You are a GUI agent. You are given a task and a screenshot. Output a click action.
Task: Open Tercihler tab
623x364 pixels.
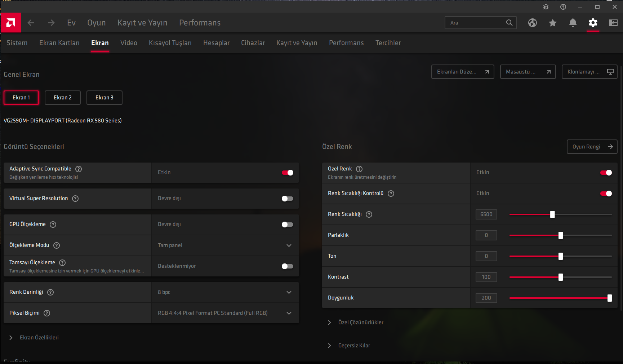[388, 43]
